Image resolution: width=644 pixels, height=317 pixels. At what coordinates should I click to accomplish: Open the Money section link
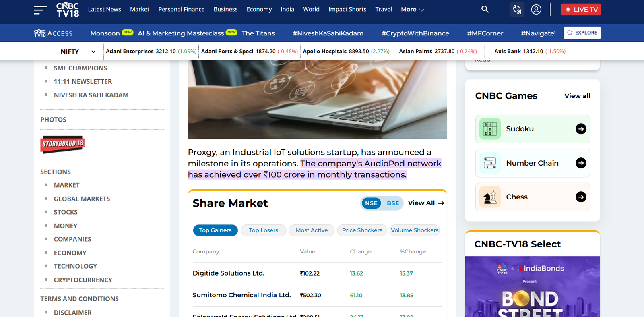point(66,226)
